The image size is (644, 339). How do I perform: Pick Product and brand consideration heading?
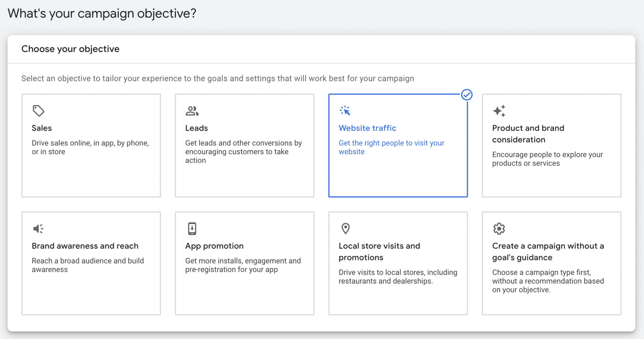coord(528,134)
